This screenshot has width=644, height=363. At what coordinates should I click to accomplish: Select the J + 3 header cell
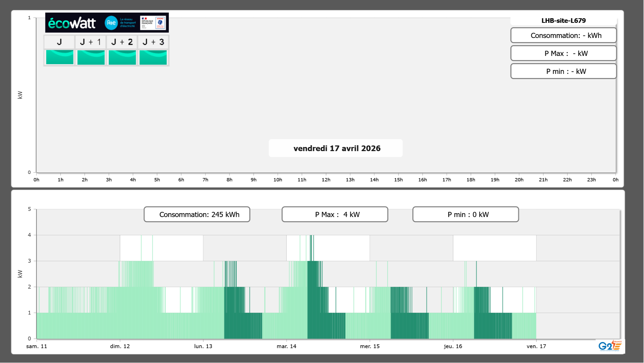(153, 42)
